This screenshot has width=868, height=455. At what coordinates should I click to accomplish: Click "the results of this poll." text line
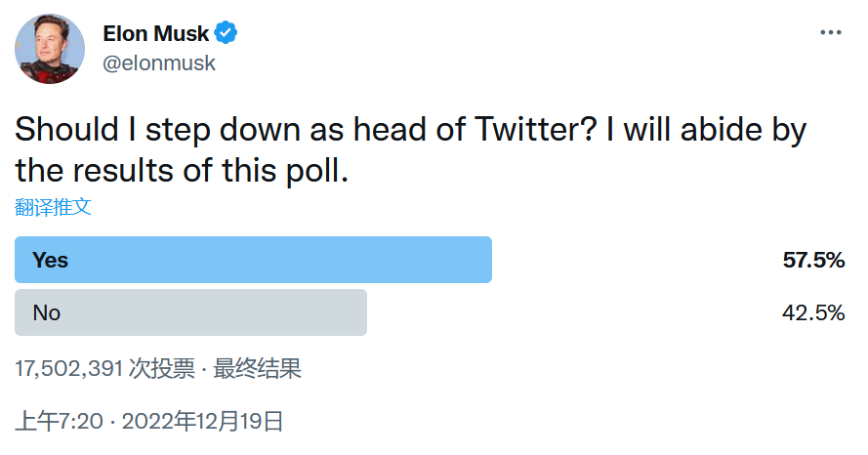(x=182, y=172)
